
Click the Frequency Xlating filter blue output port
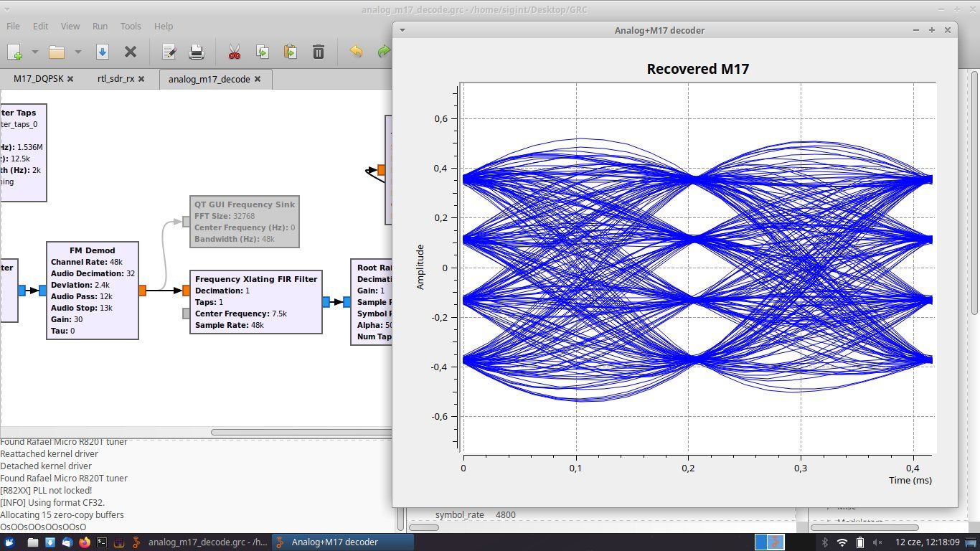326,302
